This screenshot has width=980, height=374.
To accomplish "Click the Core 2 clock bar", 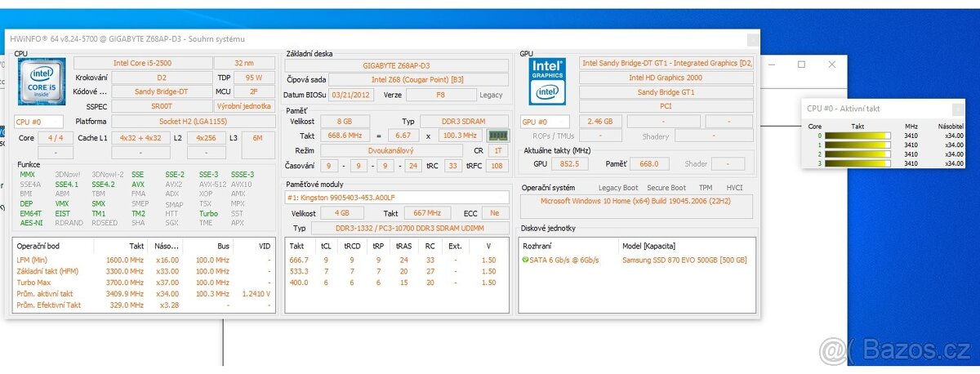I will [857, 154].
